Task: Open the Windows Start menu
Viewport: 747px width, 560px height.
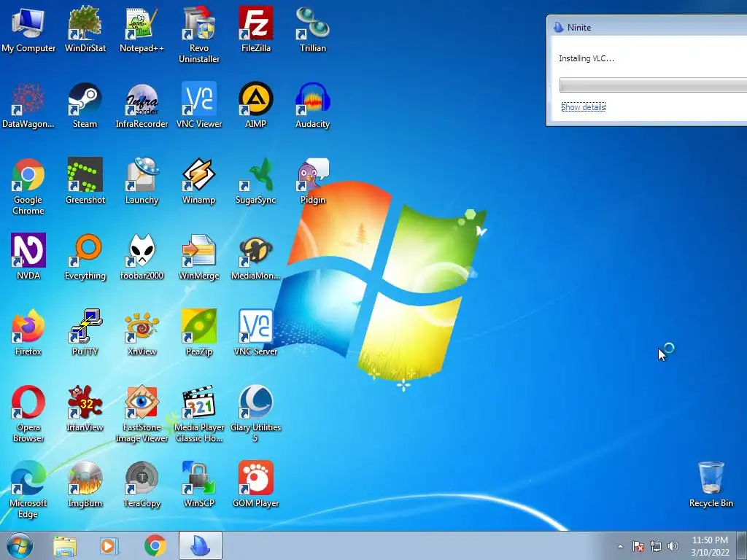Action: 20,545
